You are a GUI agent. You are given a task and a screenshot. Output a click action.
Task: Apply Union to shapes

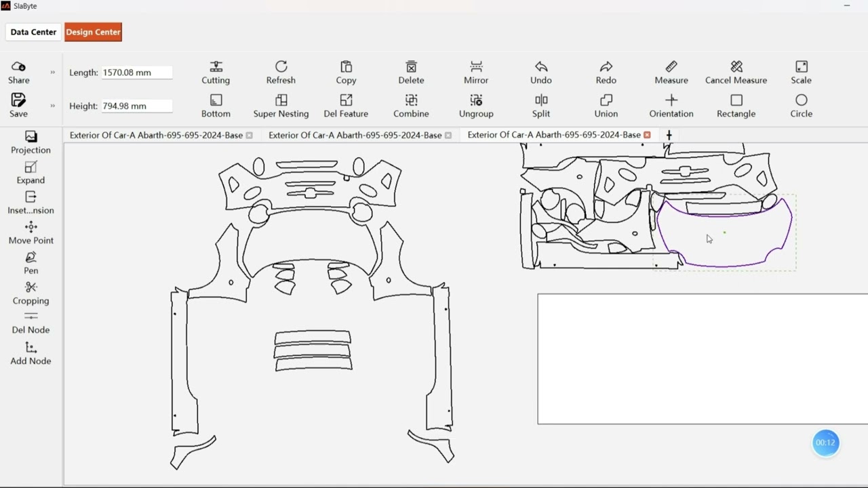tap(606, 106)
